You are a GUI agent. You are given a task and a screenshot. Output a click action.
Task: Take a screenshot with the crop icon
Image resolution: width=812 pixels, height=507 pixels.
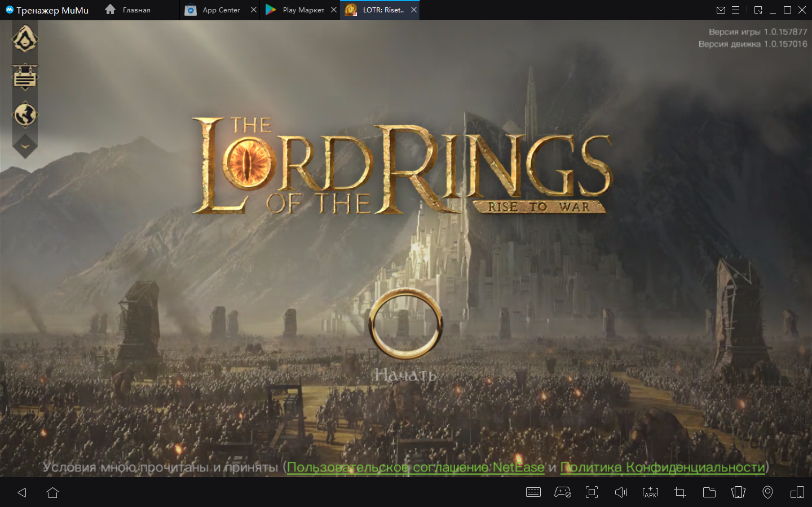[680, 492]
